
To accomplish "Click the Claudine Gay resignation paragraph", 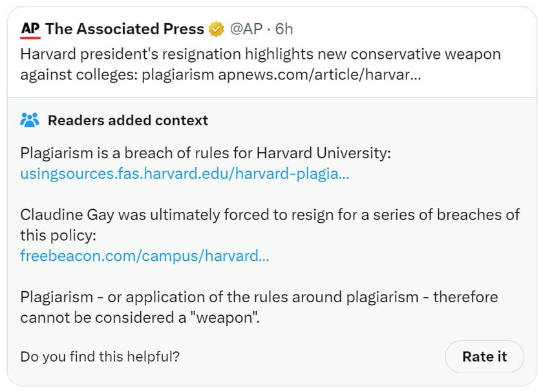I will click(x=270, y=225).
